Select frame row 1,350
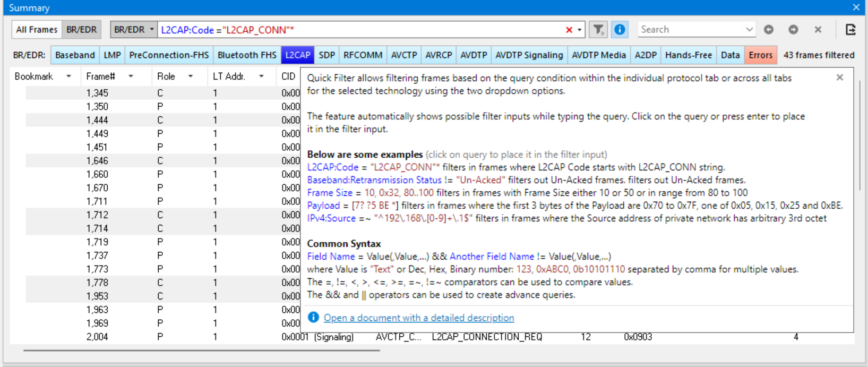Viewport: 868px width, 367px height. 162,107
